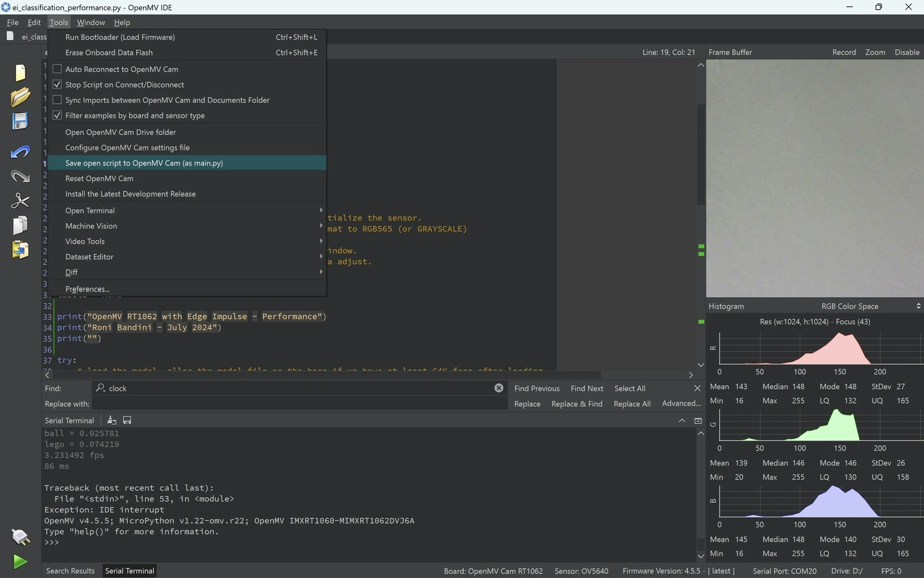Click the editor vertical scrollbar
Screen dimensions: 924x578
coord(701,155)
